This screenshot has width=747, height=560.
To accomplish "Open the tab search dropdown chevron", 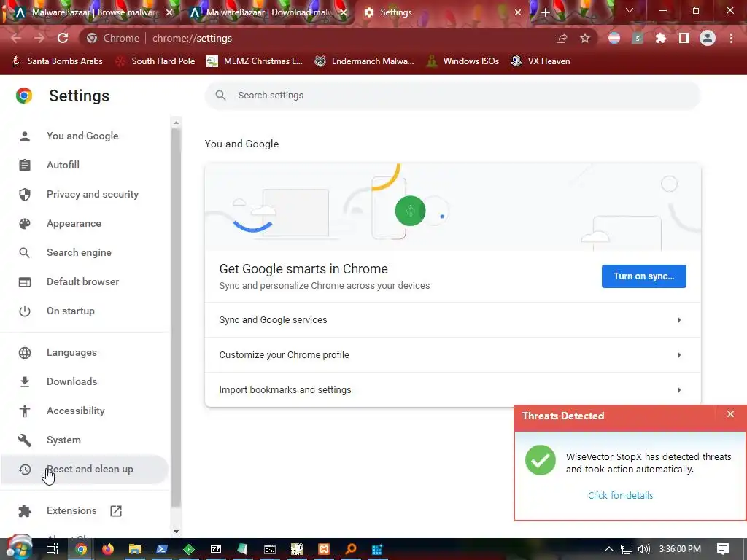I will [x=630, y=10].
